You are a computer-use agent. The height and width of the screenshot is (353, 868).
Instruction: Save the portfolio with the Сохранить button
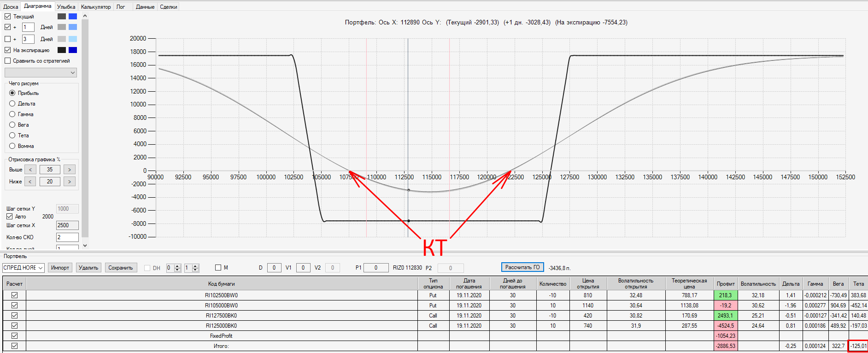coord(121,268)
